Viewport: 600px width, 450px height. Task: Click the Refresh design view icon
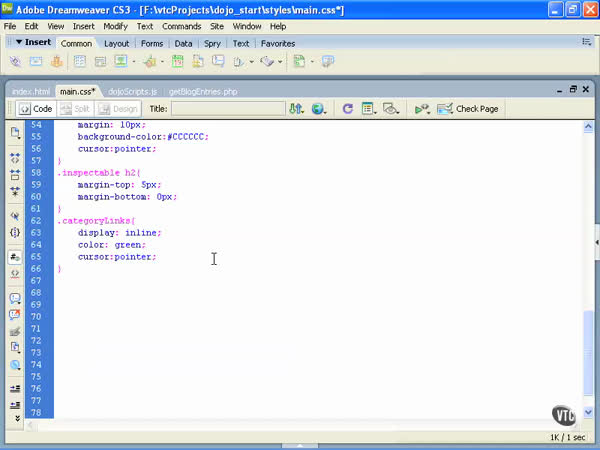tap(347, 108)
